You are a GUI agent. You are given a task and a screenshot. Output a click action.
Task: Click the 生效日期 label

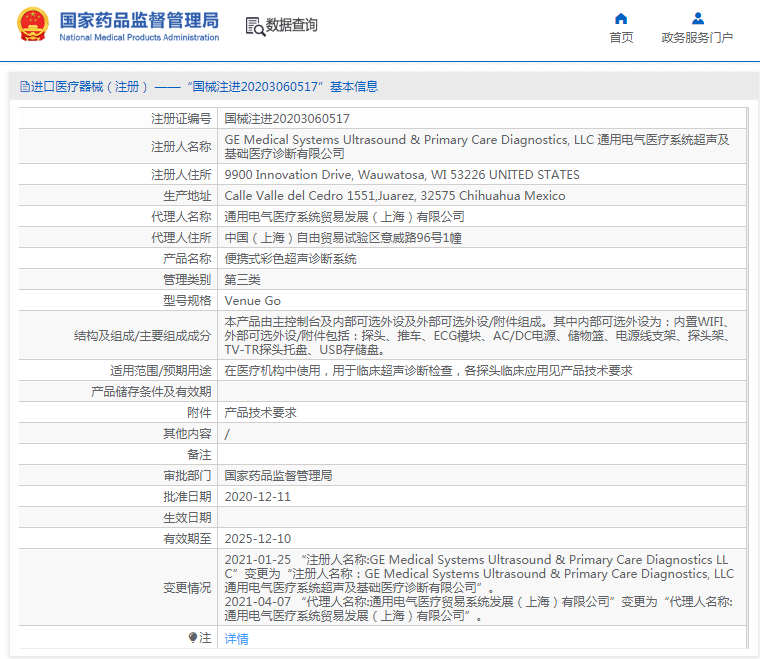click(187, 518)
